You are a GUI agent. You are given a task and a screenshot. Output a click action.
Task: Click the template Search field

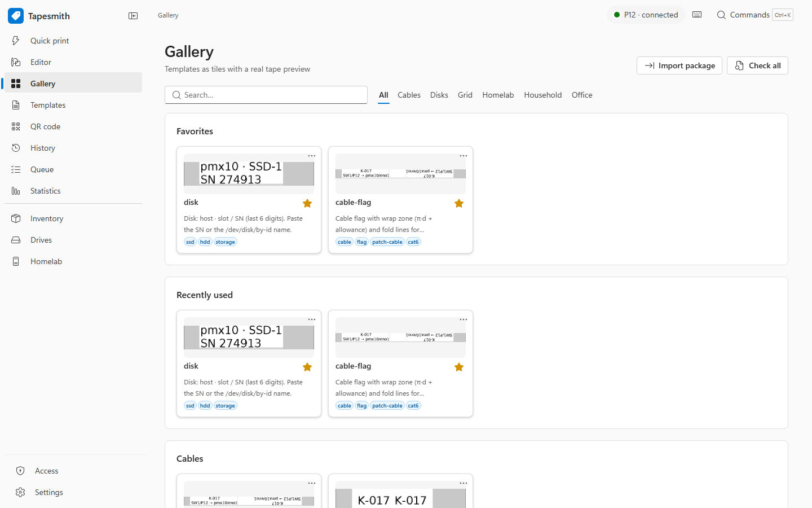click(x=266, y=95)
